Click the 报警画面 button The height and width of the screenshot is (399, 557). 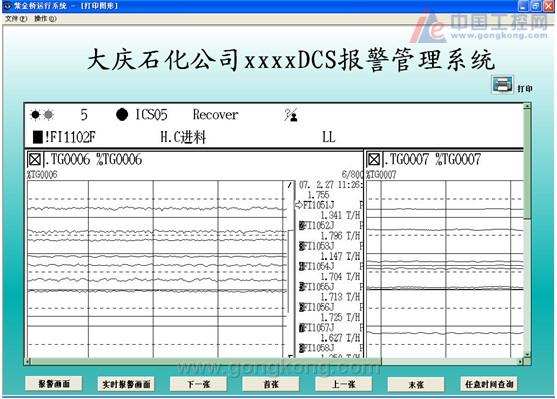54,384
